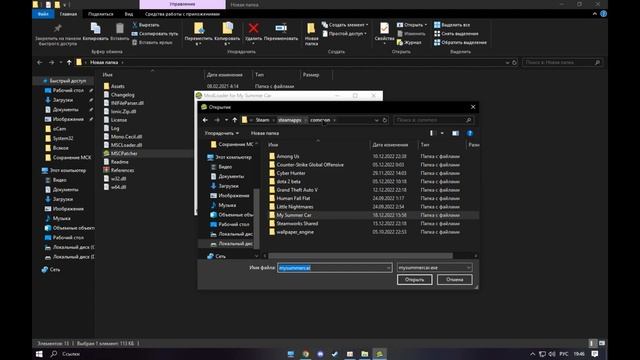Click Выделить все in the ribbon
Image resolution: width=640 pixels, height=360 pixels.
pyautogui.click(x=452, y=25)
